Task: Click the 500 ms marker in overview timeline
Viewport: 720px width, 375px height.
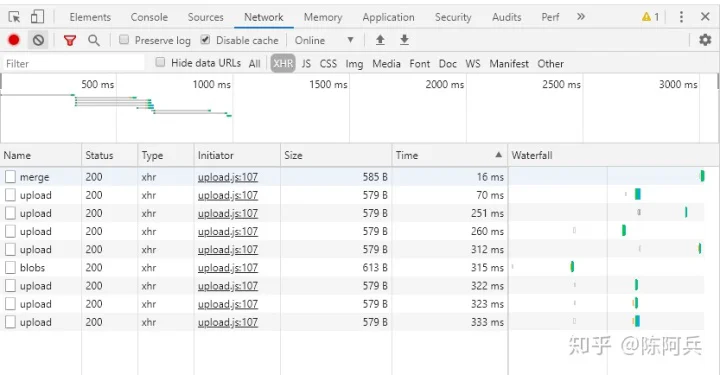Action: click(x=97, y=84)
